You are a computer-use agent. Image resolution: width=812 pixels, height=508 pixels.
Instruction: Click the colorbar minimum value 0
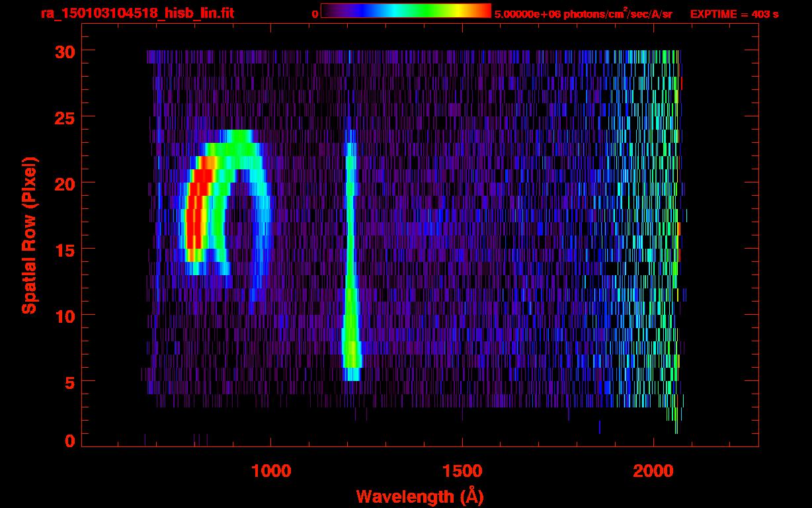(x=315, y=14)
